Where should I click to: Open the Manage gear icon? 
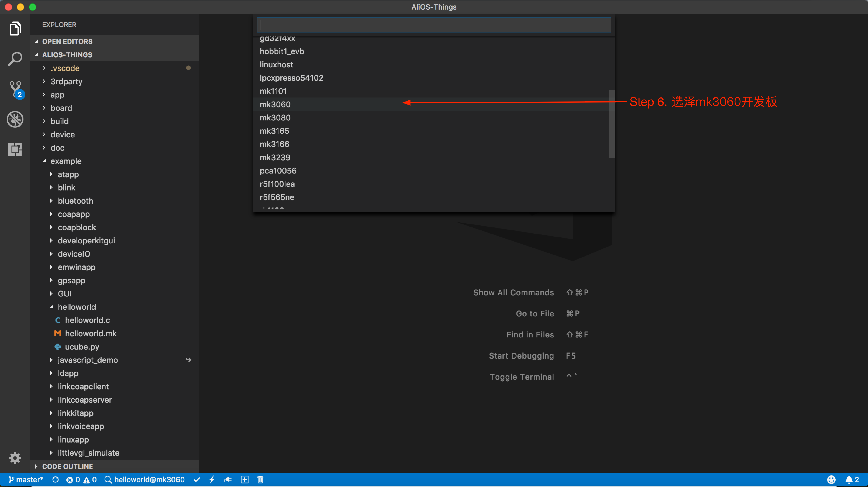click(x=15, y=458)
